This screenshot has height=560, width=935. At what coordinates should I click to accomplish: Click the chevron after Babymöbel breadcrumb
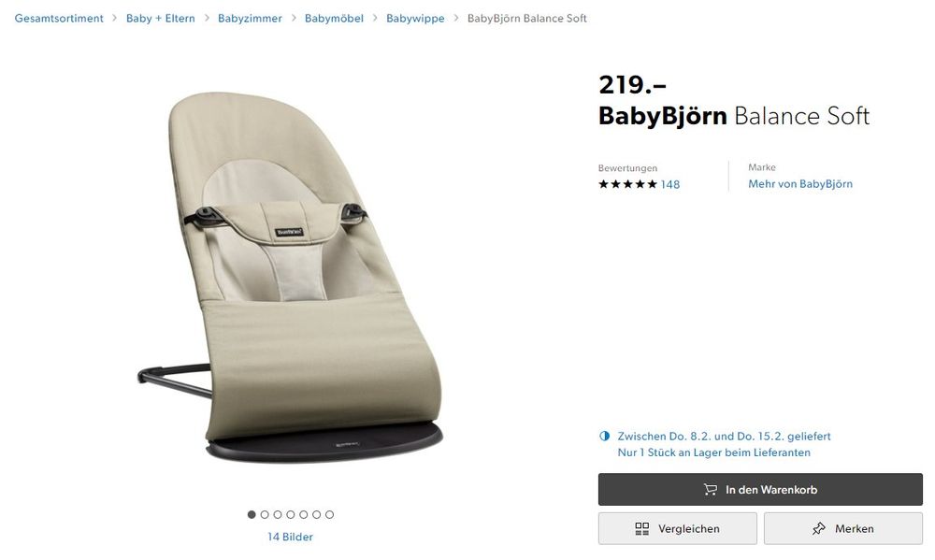coord(375,18)
